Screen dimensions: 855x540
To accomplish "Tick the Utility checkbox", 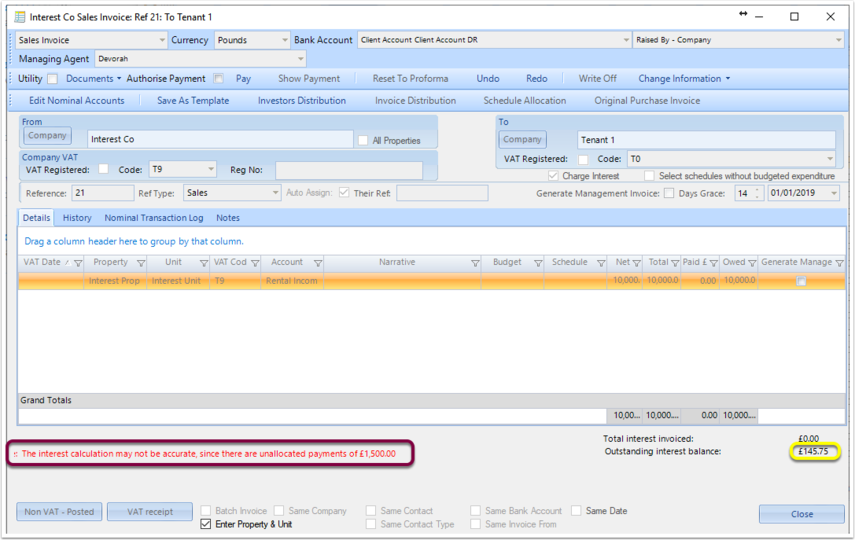I will [x=52, y=79].
